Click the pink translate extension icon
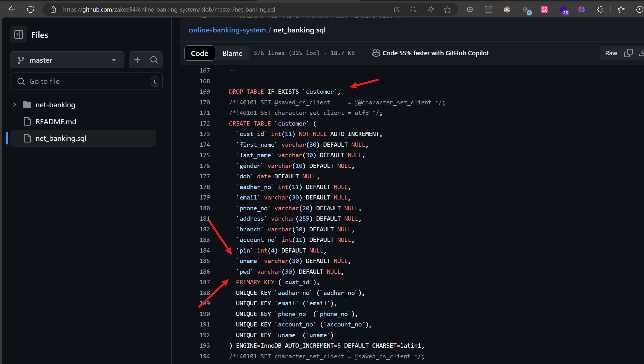644x364 pixels. (544, 10)
